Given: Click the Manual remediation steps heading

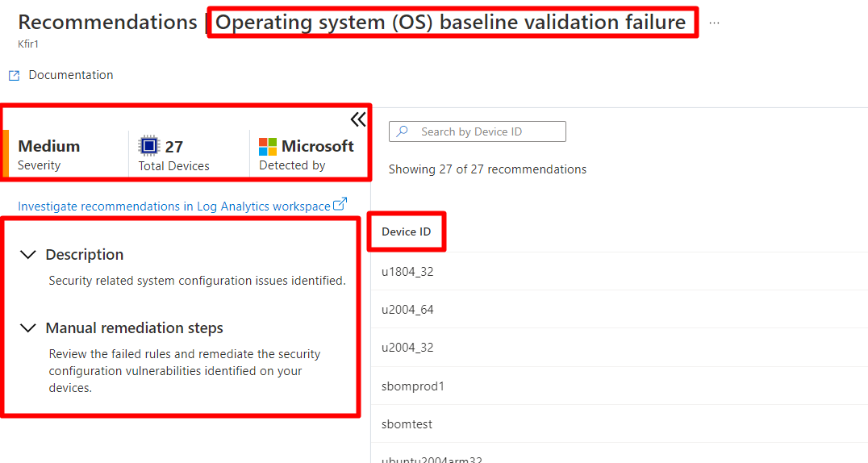Looking at the screenshot, I should point(134,327).
